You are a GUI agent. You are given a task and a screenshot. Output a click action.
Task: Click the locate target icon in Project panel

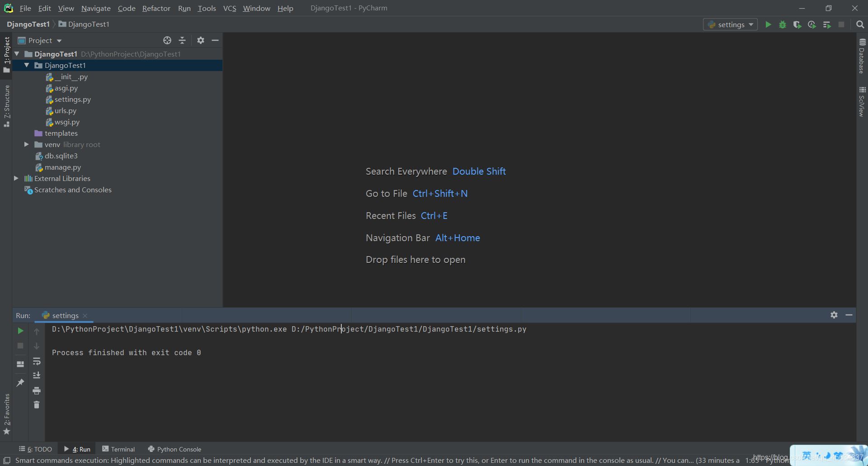click(167, 40)
